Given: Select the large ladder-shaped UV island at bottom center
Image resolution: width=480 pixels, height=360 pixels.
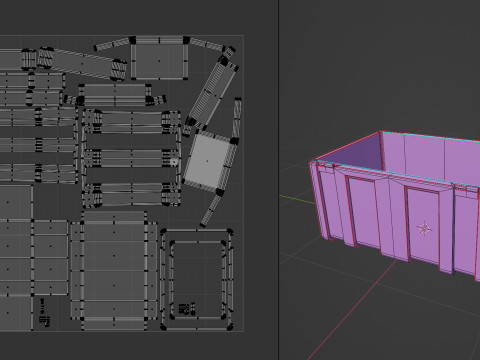Looking at the screenshot, I should pyautogui.click(x=114, y=270).
